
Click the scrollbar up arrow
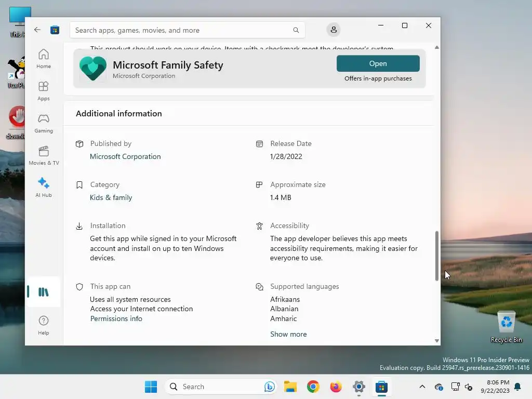(436, 47)
